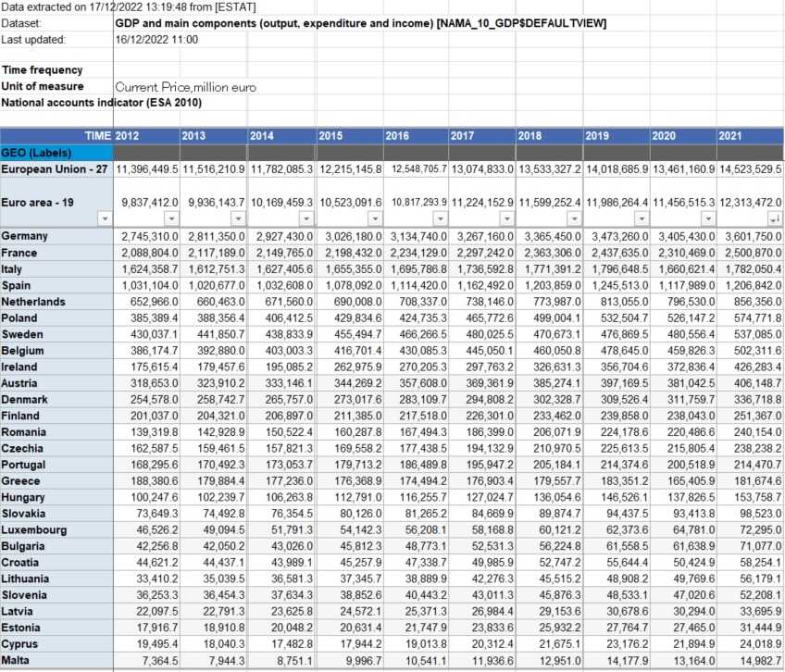Click the 2019 column filter arrow
Screen dimensions: 785x672
pyautogui.click(x=640, y=219)
